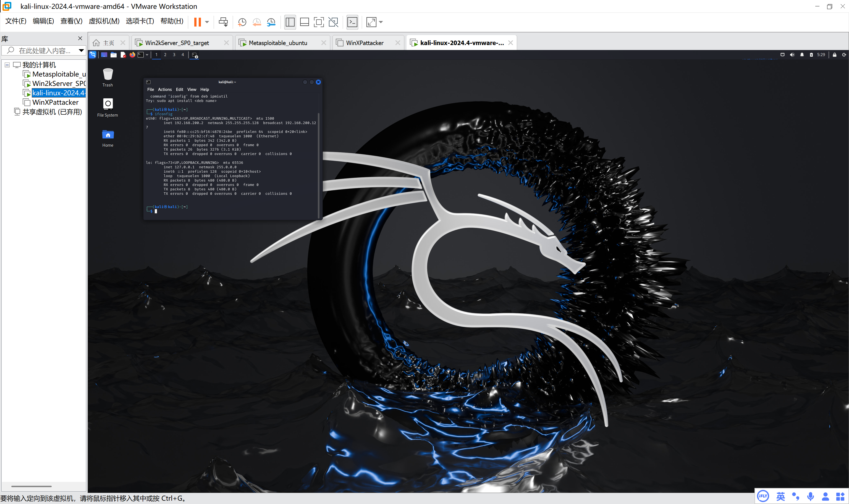Open Kali applications menu dragon icon
This screenshot has height=504, width=849.
click(x=93, y=55)
